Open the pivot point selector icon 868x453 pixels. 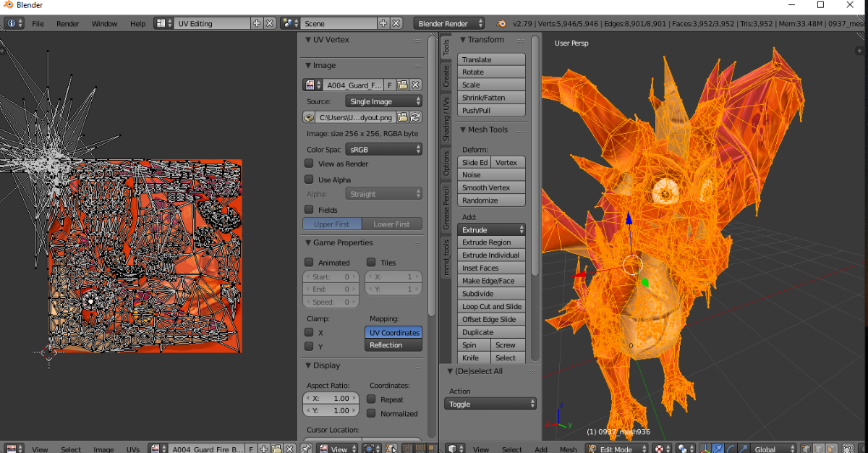pyautogui.click(x=686, y=449)
